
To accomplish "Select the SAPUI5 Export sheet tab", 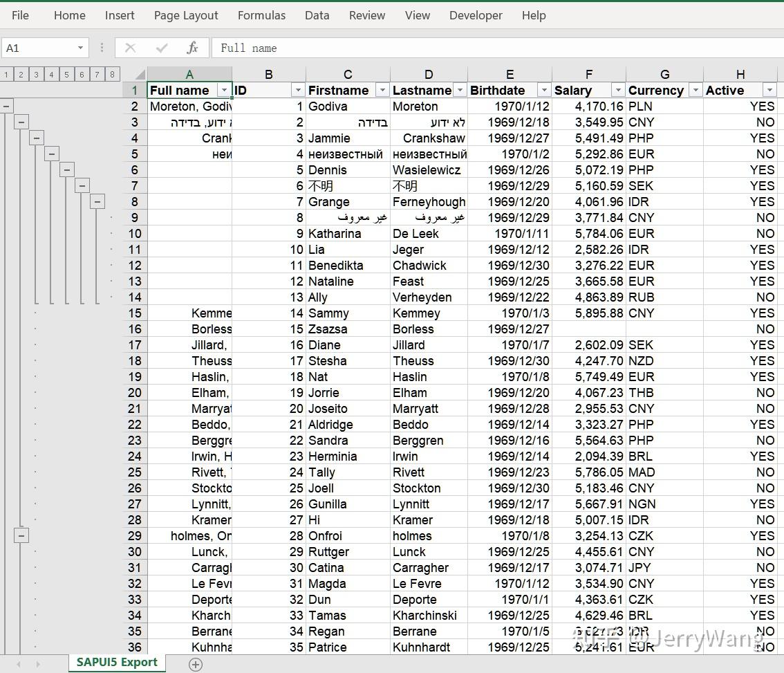I will (x=116, y=662).
